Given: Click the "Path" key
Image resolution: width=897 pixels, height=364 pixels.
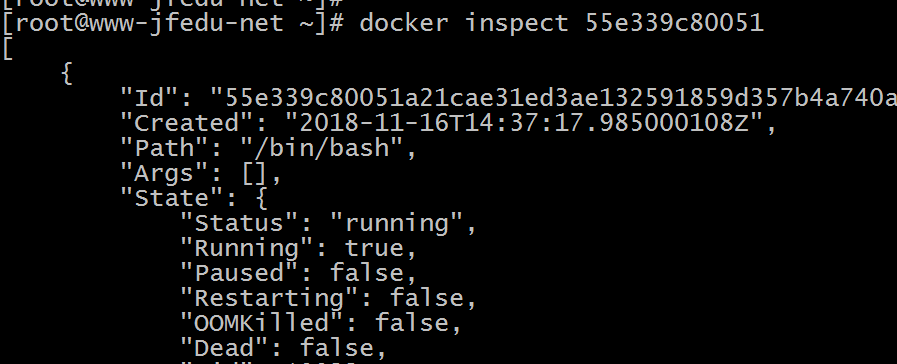Looking at the screenshot, I should (x=164, y=148).
